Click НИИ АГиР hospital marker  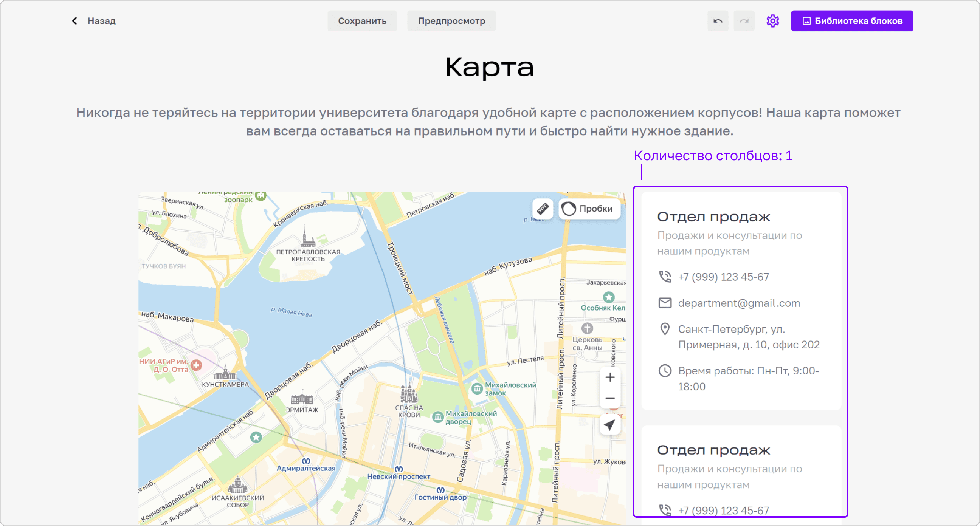click(196, 365)
